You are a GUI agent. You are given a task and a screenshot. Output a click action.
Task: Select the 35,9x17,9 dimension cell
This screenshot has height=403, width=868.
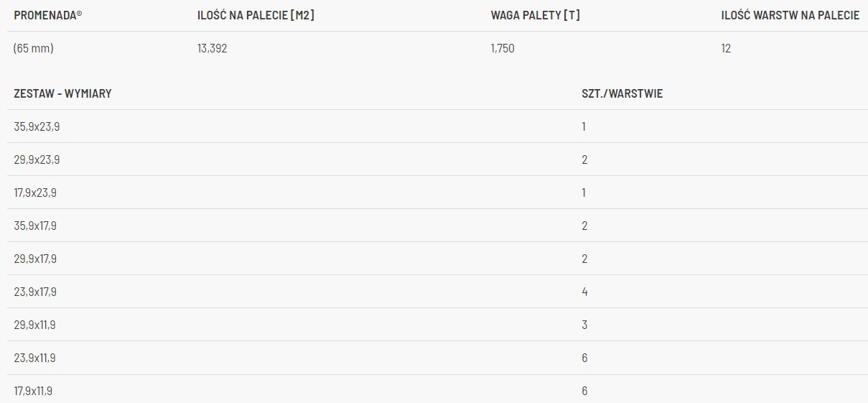pyautogui.click(x=35, y=226)
